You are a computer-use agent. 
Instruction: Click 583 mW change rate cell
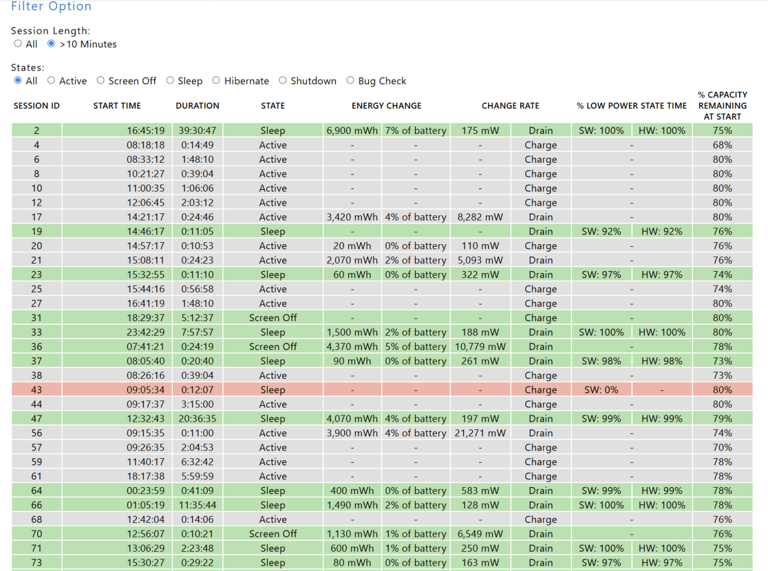tap(480, 490)
